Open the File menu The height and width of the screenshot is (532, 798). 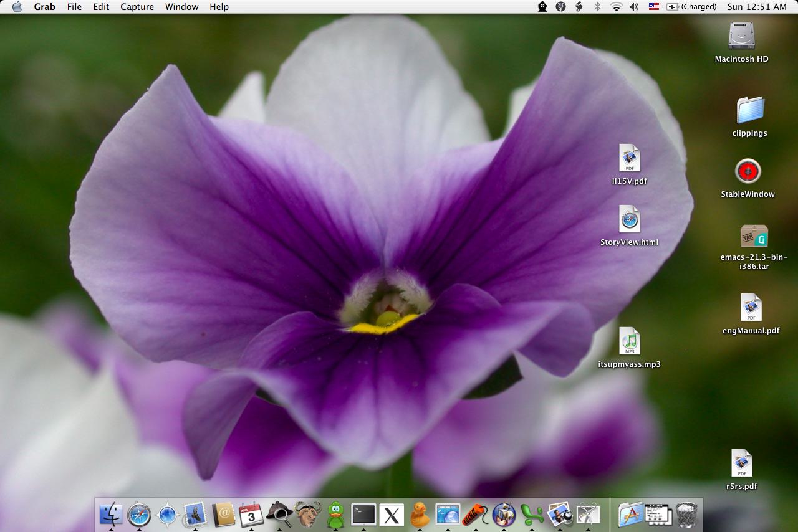tap(74, 7)
